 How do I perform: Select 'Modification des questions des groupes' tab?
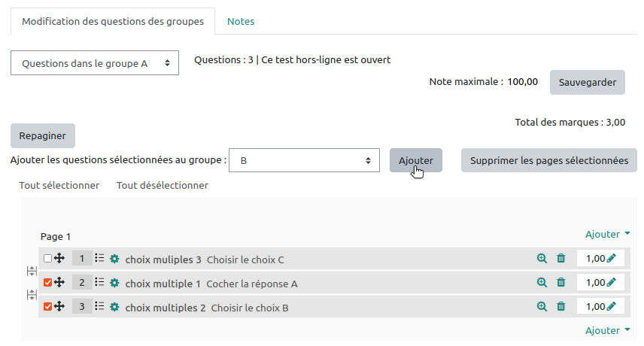(113, 21)
